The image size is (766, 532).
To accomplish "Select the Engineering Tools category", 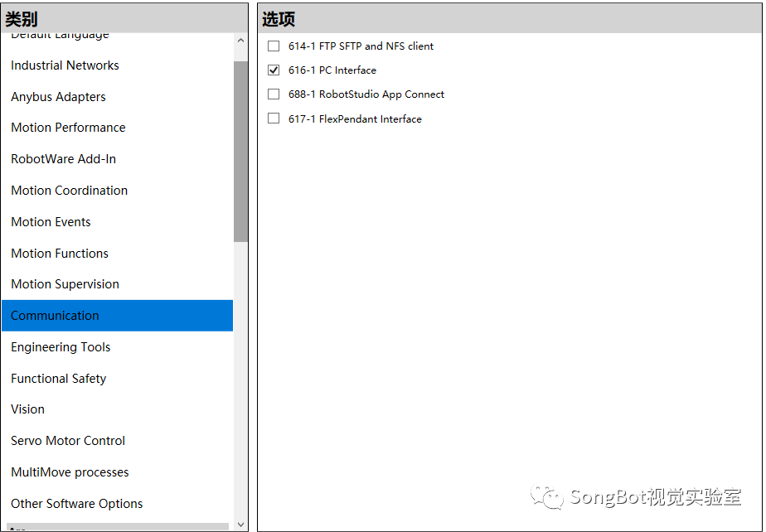I will click(117, 347).
